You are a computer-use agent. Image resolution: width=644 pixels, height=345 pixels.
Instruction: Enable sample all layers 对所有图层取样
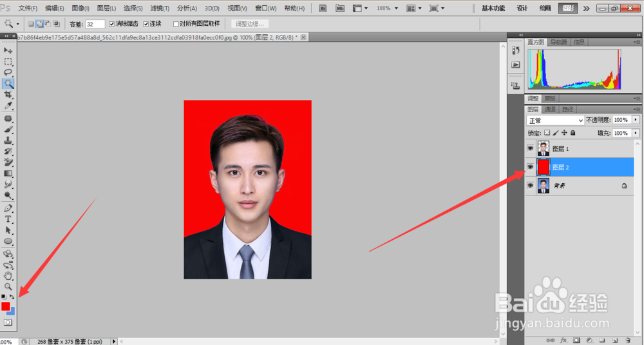pyautogui.click(x=176, y=25)
